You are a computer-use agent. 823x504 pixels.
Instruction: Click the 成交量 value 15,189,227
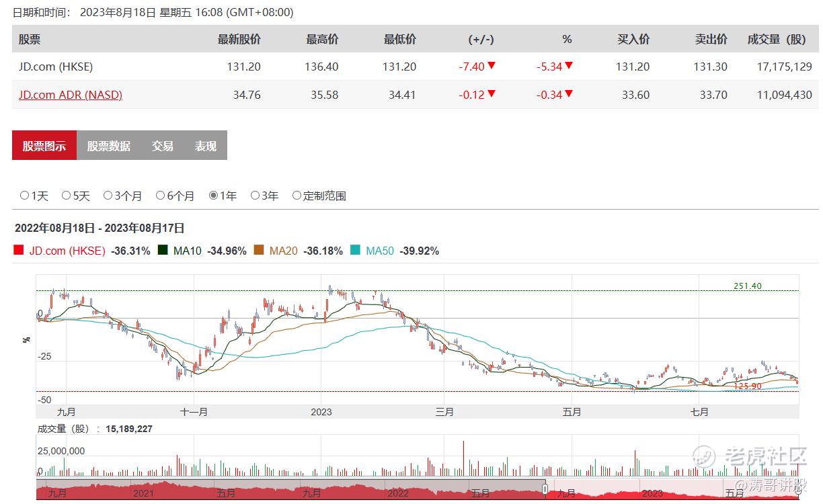point(128,428)
